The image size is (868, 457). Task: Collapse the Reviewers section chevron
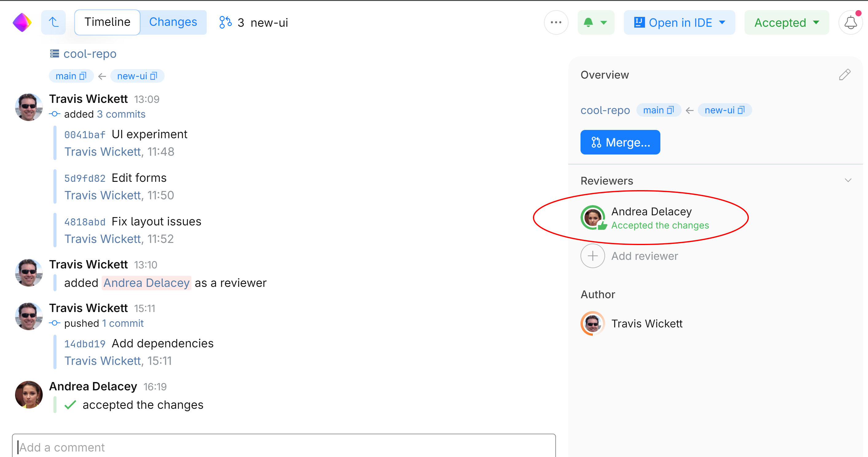(x=848, y=180)
